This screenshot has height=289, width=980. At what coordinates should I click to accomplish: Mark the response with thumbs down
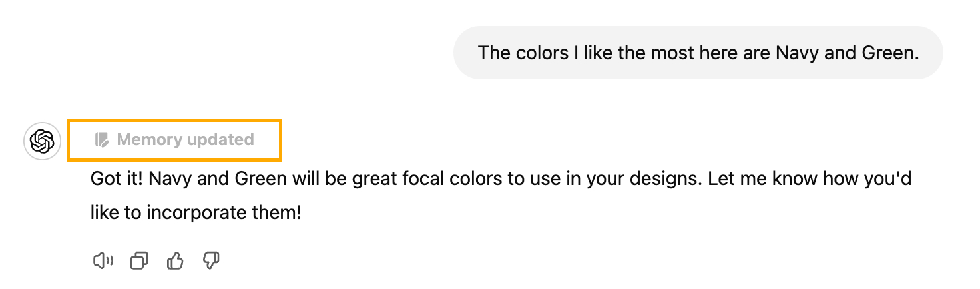pyautogui.click(x=211, y=261)
